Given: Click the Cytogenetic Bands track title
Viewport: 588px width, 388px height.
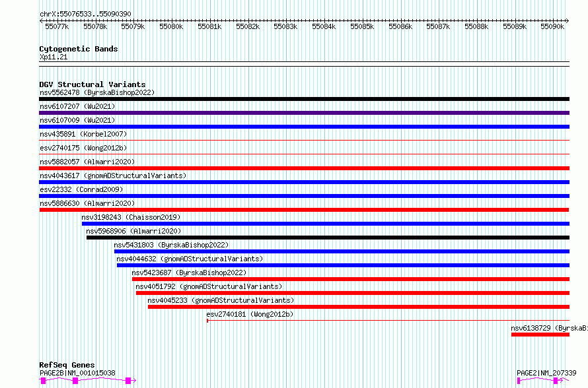Looking at the screenshot, I should tap(79, 49).
